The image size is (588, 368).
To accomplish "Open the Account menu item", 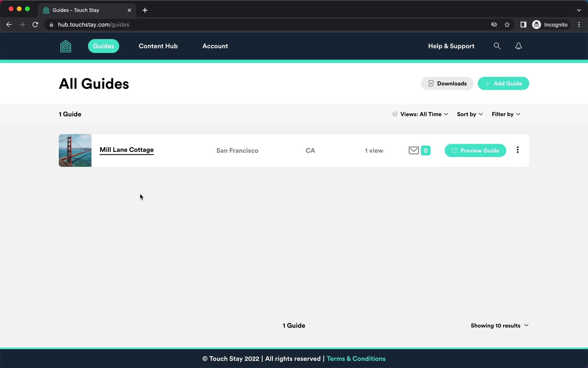I will click(x=215, y=46).
